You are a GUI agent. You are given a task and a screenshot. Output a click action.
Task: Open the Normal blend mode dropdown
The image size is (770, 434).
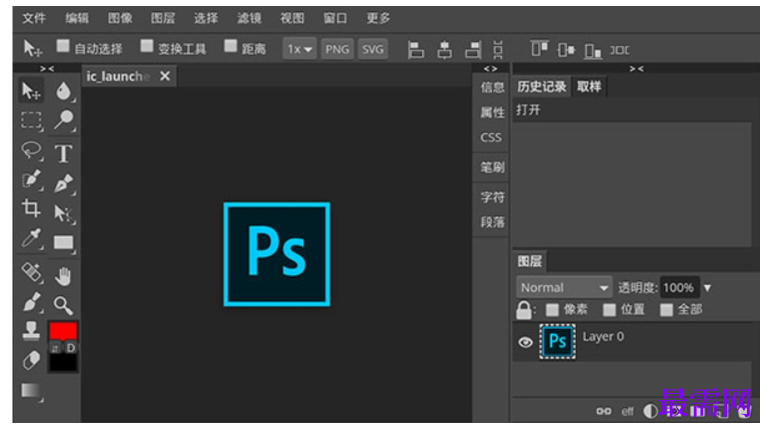(564, 288)
